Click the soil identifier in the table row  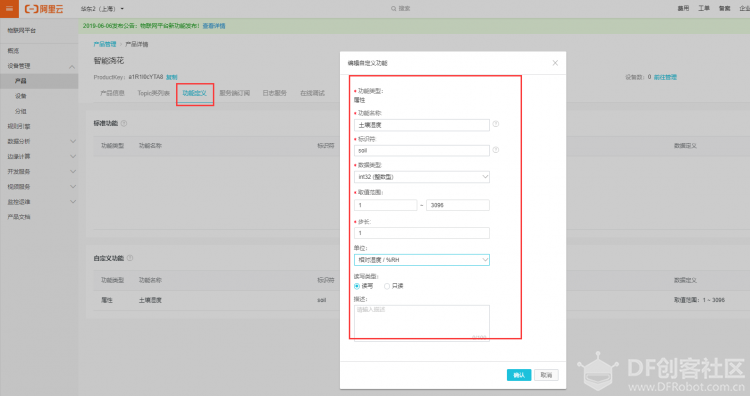click(x=321, y=300)
